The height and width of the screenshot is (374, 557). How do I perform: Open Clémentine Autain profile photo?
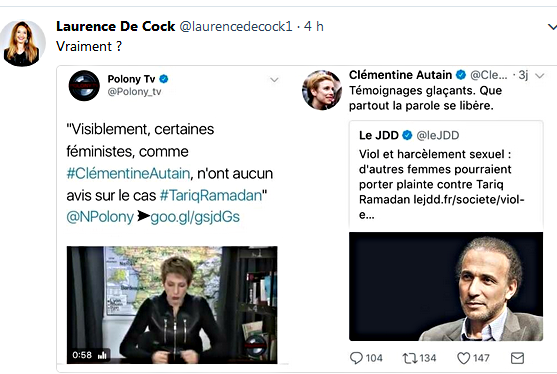coord(322,90)
